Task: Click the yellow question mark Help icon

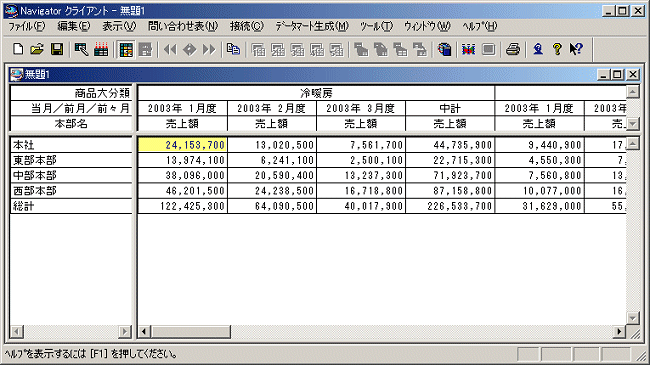Action: (557, 49)
